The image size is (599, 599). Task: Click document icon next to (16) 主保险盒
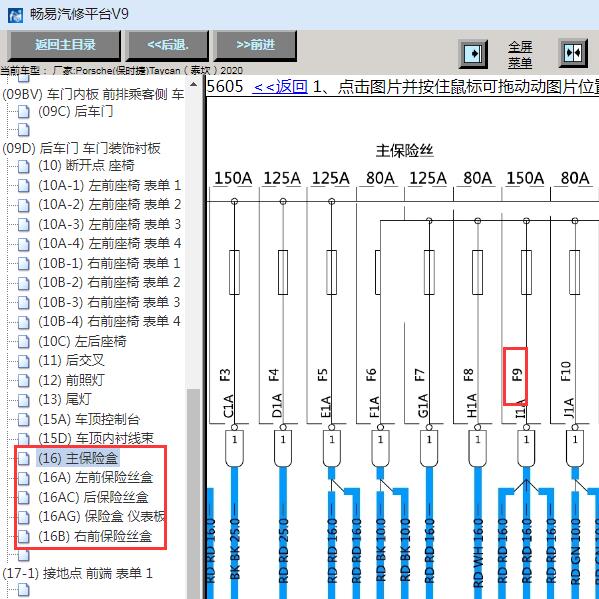[x=23, y=459]
